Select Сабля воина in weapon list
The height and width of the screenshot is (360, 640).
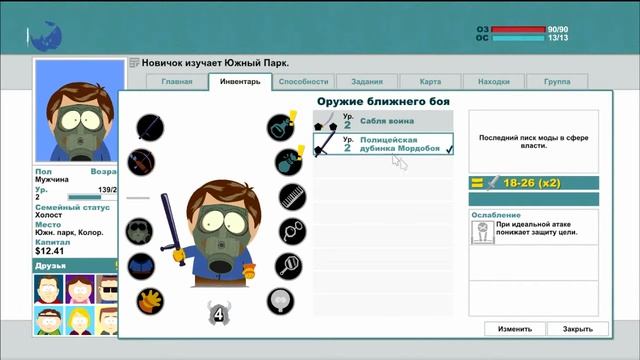click(383, 121)
